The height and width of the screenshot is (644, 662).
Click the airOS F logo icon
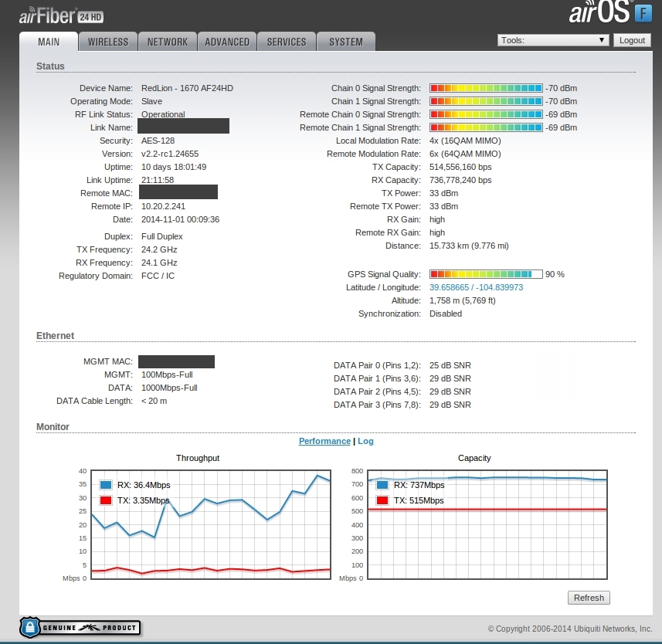click(x=643, y=13)
